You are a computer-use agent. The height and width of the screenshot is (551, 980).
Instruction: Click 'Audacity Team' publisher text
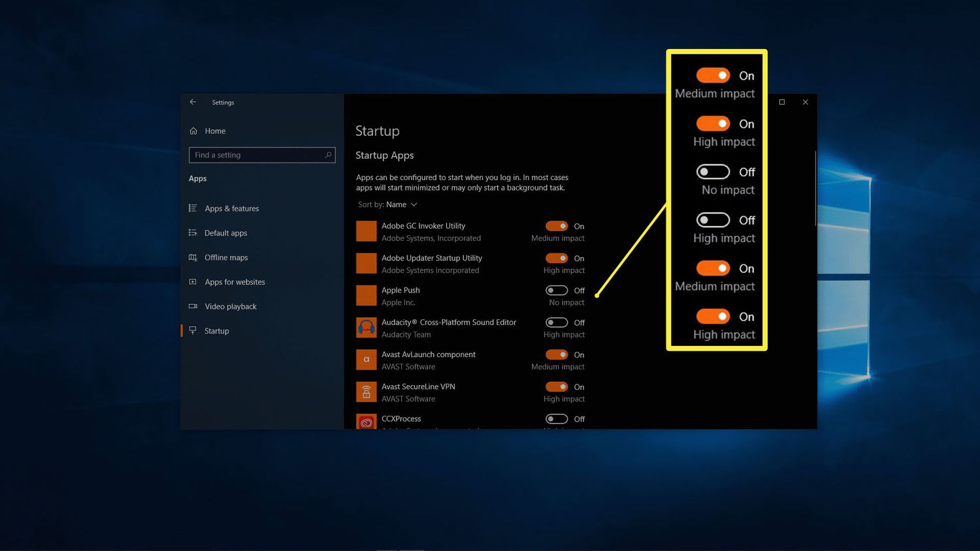point(406,335)
